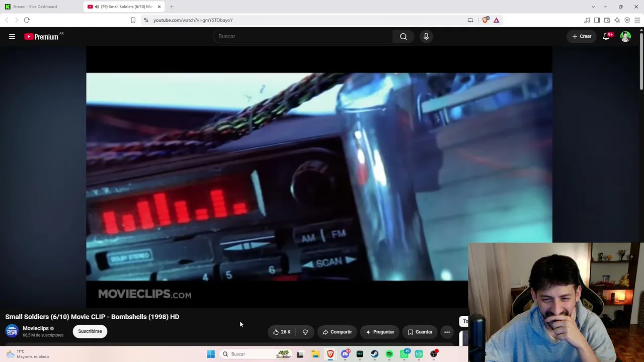Open WhatsApp from the taskbar
The height and width of the screenshot is (362, 644).
click(405, 354)
